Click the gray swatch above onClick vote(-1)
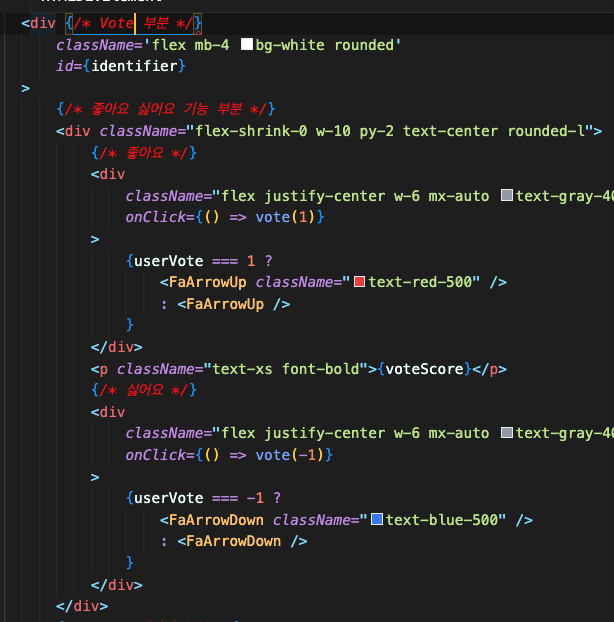This screenshot has width=614, height=622. point(507,432)
